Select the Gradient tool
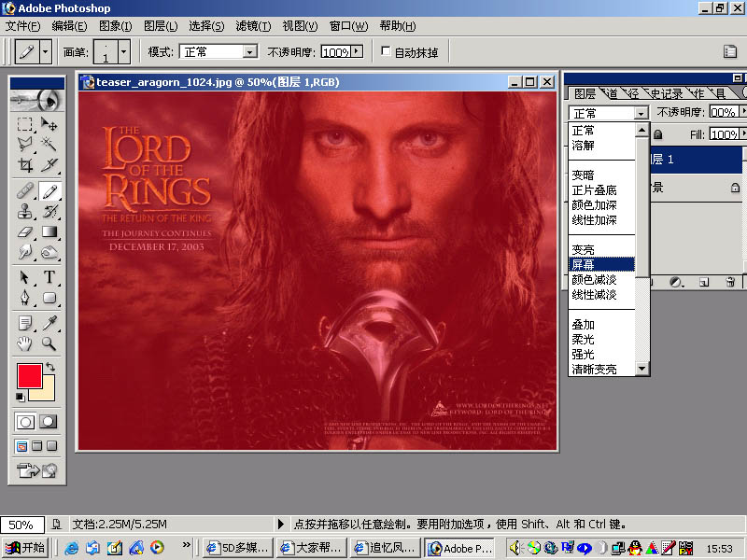Image resolution: width=747 pixels, height=560 pixels. (49, 231)
